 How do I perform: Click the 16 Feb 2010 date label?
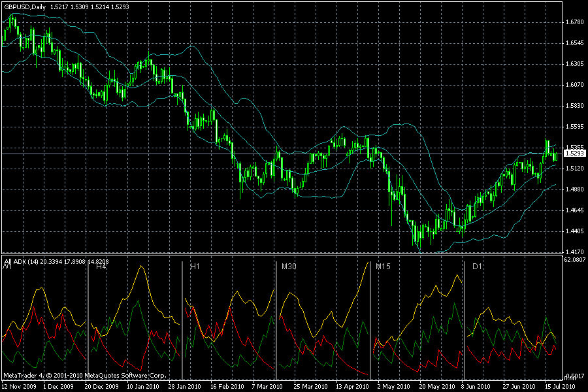tap(227, 386)
